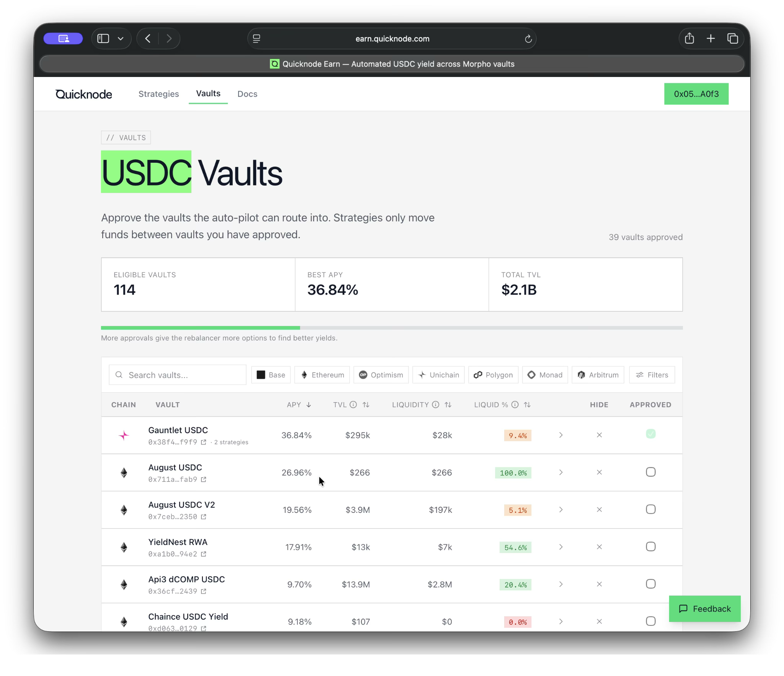Approve the August USDC V2 vault checkbox
This screenshot has width=784, height=676.
[650, 509]
